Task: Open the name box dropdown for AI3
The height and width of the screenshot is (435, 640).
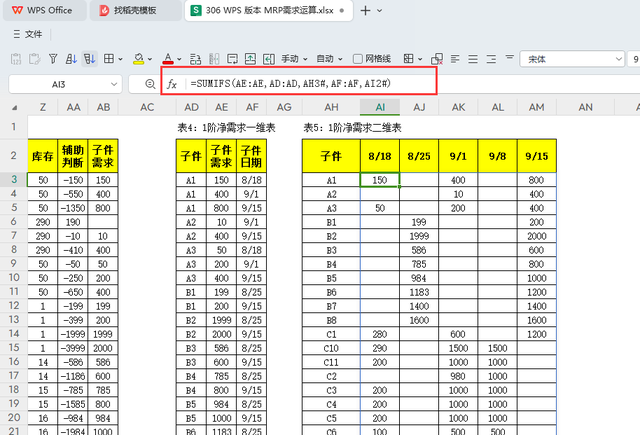Action: pyautogui.click(x=113, y=84)
